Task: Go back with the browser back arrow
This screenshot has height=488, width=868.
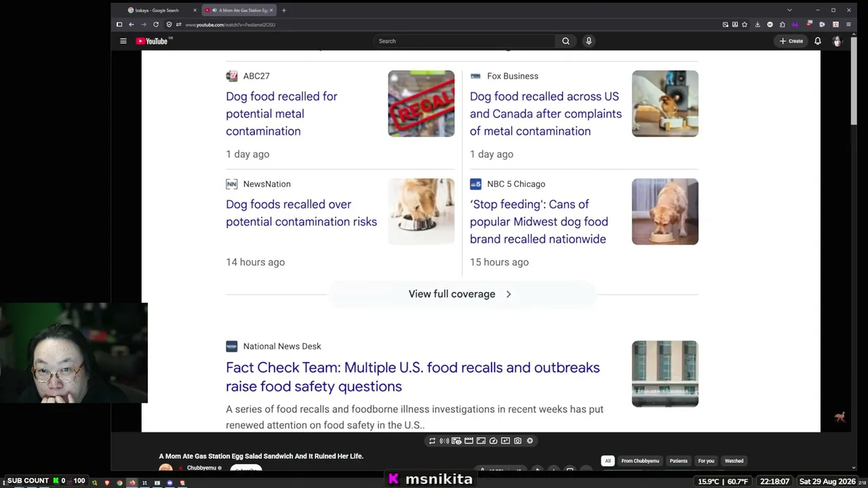Action: coord(132,24)
